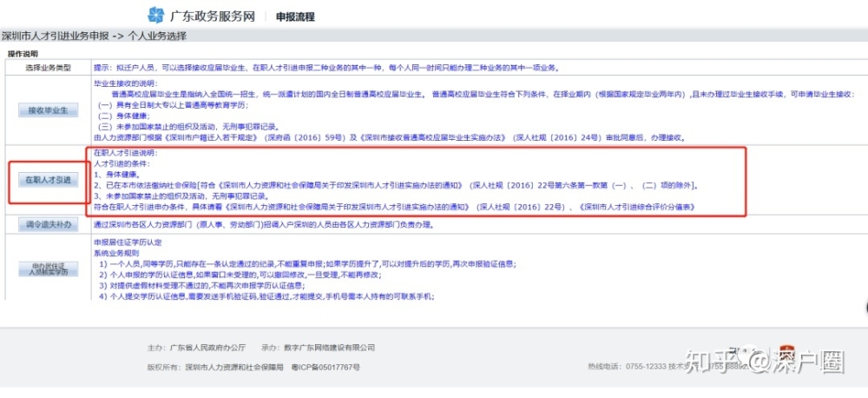
Task: Open the 粤ICP备05017767号 footer link
Action: coord(325,368)
